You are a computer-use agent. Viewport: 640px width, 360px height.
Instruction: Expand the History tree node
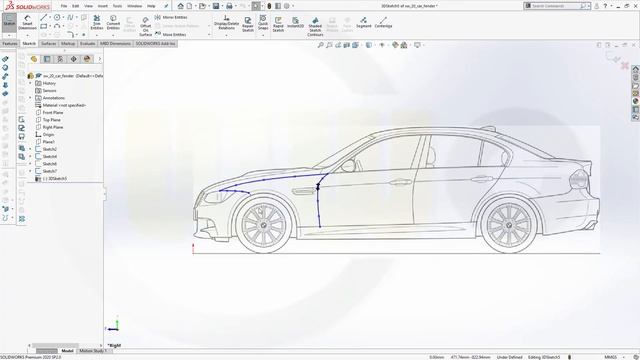pyautogui.click(x=30, y=83)
